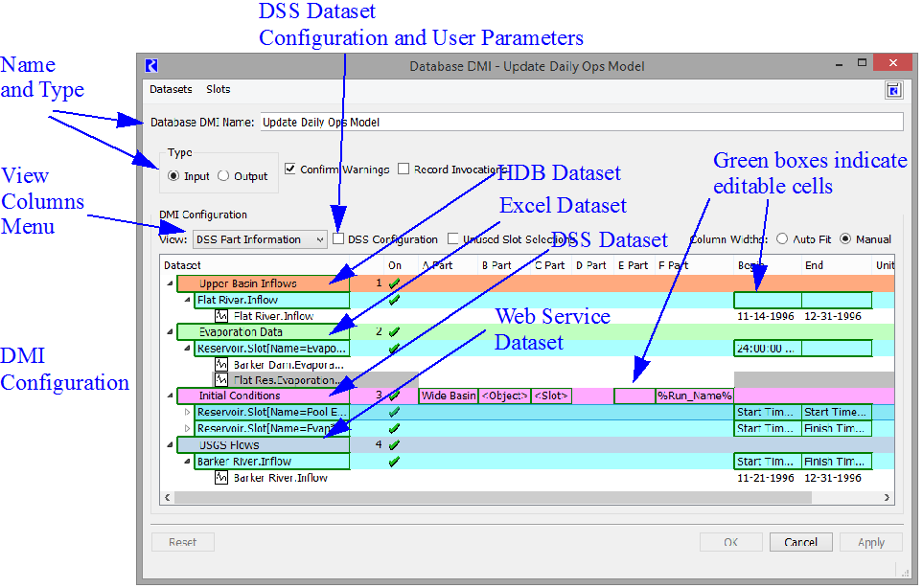923x588 pixels.
Task: Click green checkmark in USGS Flows row
Action: coord(393,445)
